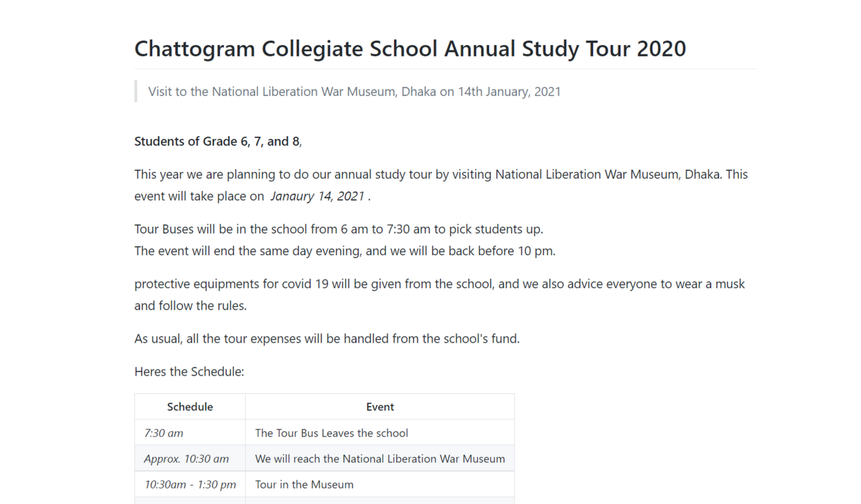The width and height of the screenshot is (861, 504).
Task: Click the italic date 'Janaury 14, 2021'
Action: 317,196
